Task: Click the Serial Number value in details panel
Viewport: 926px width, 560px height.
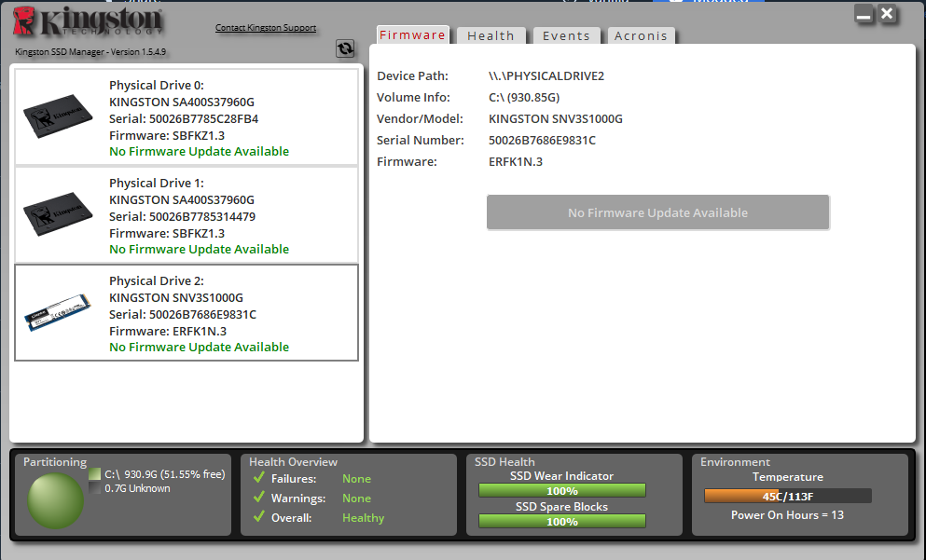Action: (542, 140)
